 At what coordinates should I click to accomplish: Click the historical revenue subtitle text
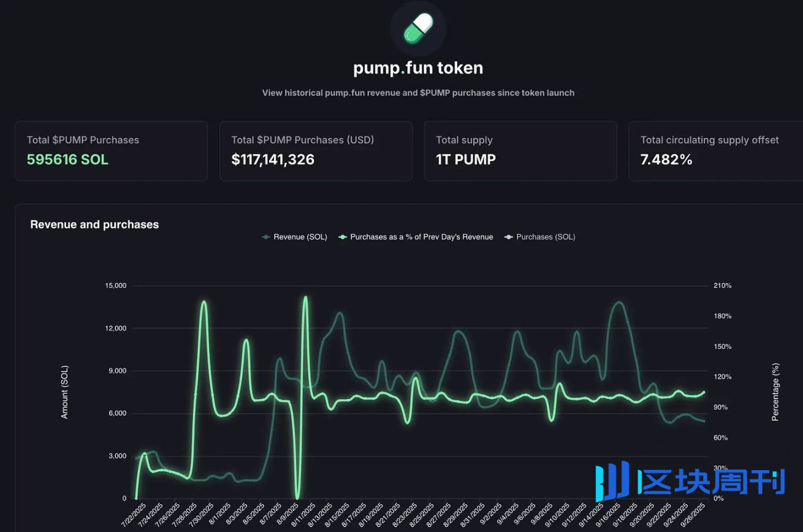(x=418, y=93)
